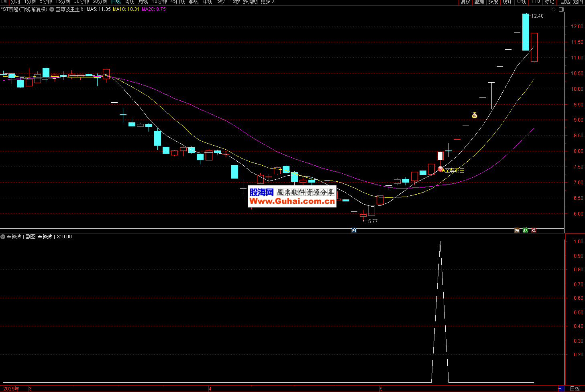
Task: Click the 至尊波王X: 0.00 readout
Action: pyautogui.click(x=55, y=237)
